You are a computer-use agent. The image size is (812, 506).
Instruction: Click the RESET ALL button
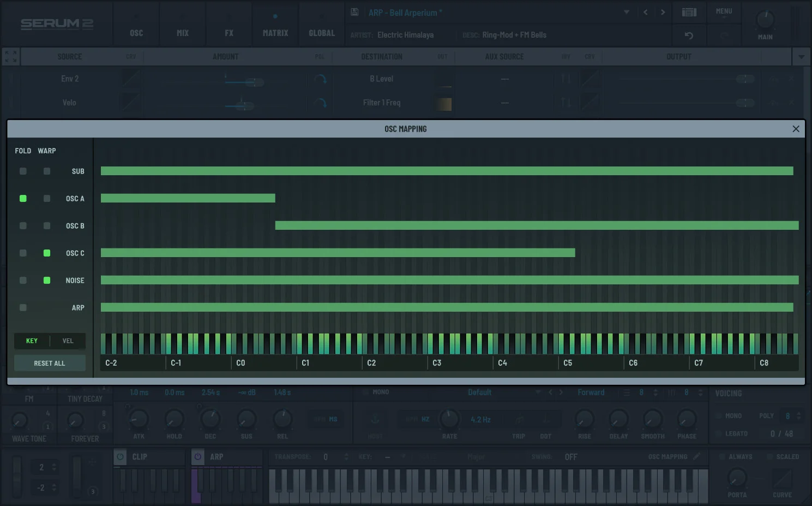tap(50, 363)
